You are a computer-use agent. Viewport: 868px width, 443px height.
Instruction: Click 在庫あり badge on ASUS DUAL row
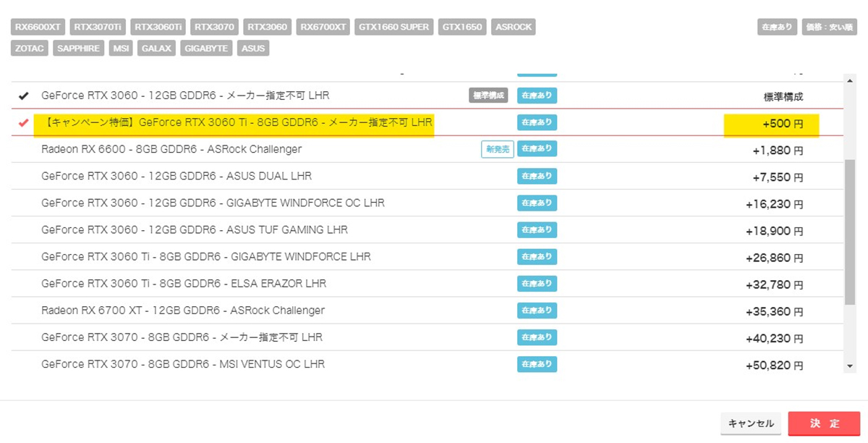tap(537, 176)
